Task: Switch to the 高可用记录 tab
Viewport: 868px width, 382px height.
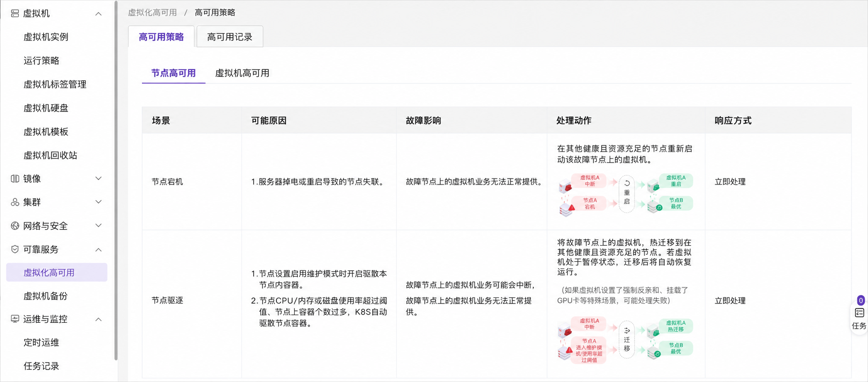Action: pos(230,37)
